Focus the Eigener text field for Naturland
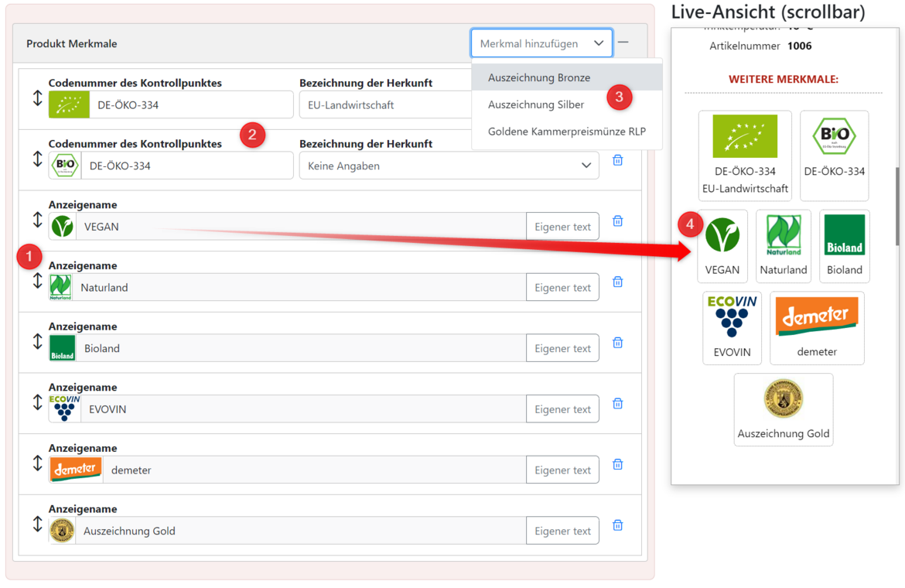905x588 pixels. (x=563, y=287)
